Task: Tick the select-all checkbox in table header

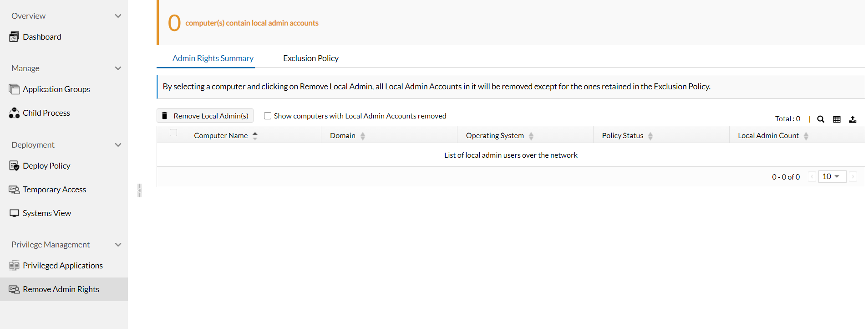Action: [x=173, y=133]
